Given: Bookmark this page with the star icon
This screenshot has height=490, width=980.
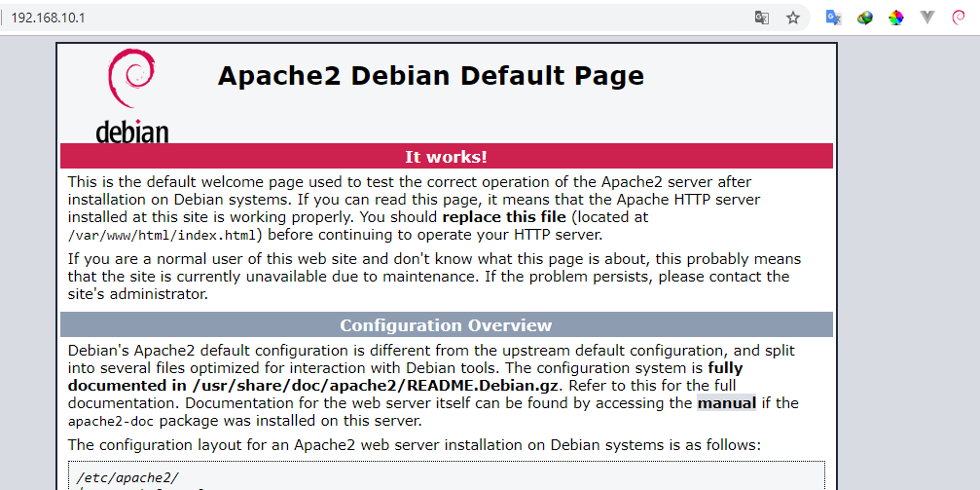Looking at the screenshot, I should (793, 18).
